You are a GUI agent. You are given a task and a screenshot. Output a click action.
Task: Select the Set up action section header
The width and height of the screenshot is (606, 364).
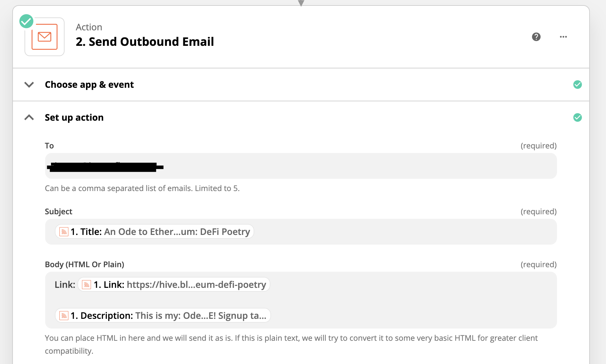point(301,117)
